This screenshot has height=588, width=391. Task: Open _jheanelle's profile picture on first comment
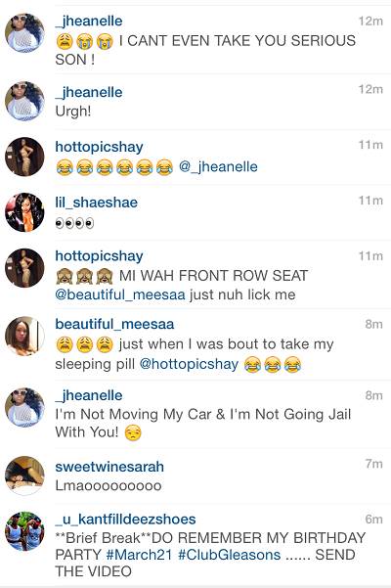point(24,32)
